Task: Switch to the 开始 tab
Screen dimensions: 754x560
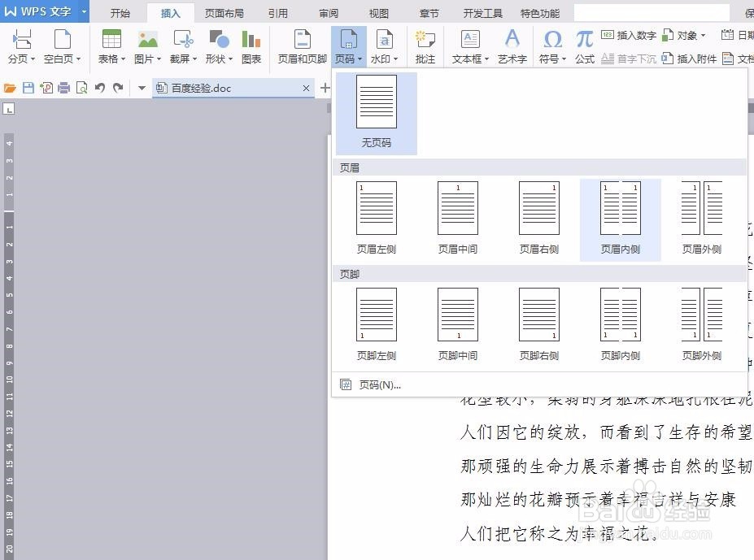Action: (120, 14)
